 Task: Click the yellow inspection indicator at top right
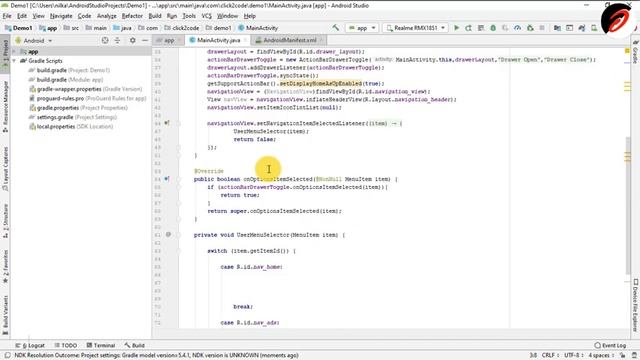coord(627,51)
